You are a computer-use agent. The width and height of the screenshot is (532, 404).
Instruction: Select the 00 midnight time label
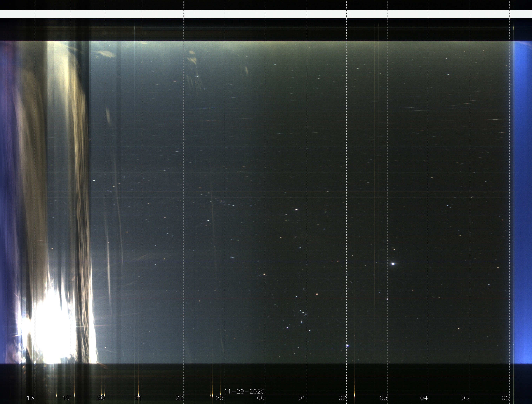[x=261, y=398]
